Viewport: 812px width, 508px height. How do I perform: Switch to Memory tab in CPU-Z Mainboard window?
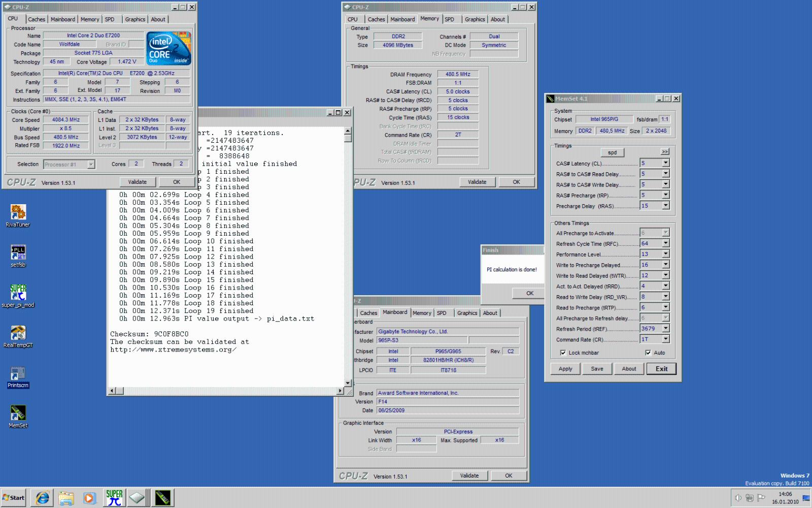click(x=422, y=313)
